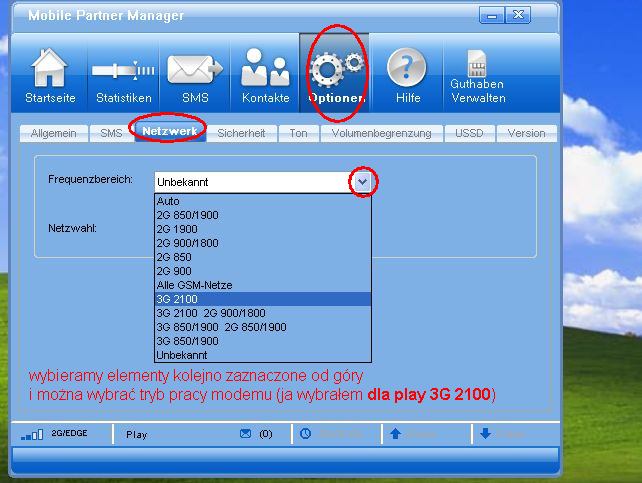This screenshot has width=642, height=483.
Task: Switch to the USSD tab
Action: 469,133
